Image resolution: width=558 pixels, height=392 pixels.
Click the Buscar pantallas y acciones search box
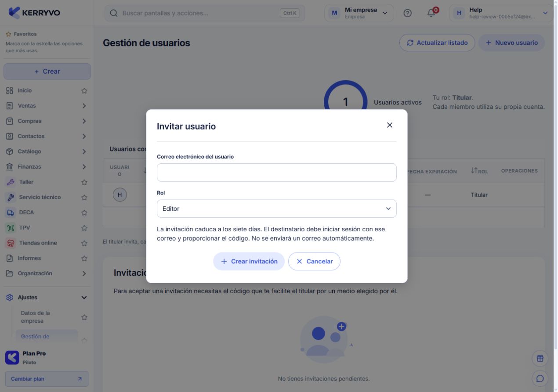tap(205, 13)
